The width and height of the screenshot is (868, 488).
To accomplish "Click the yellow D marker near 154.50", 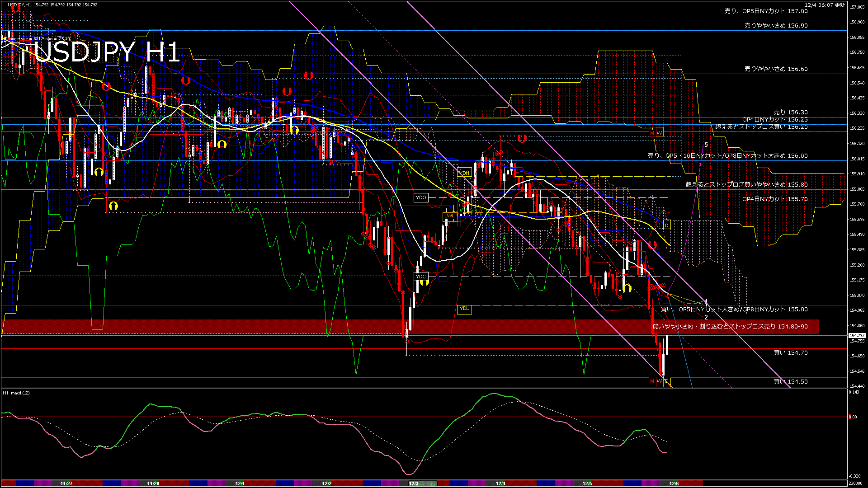I will pyautogui.click(x=667, y=381).
